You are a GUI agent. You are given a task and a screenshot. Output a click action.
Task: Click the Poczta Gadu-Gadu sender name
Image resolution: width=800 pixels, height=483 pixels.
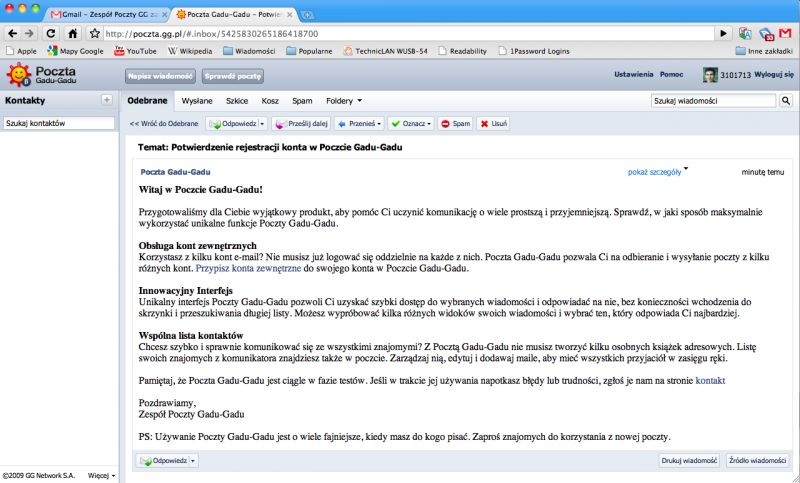(176, 172)
